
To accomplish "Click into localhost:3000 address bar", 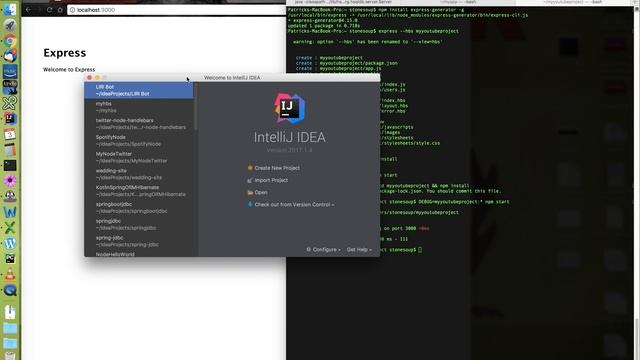I will coord(176,10).
